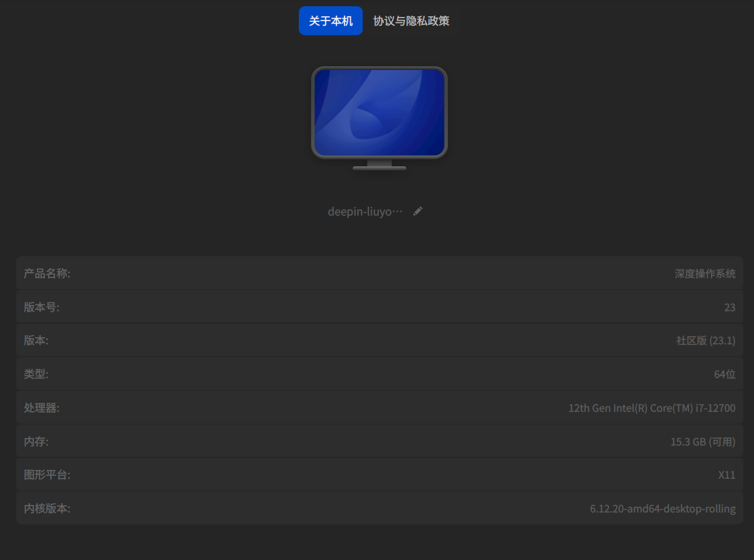
Task: Select the 深度操作系统 value
Action: click(705, 274)
